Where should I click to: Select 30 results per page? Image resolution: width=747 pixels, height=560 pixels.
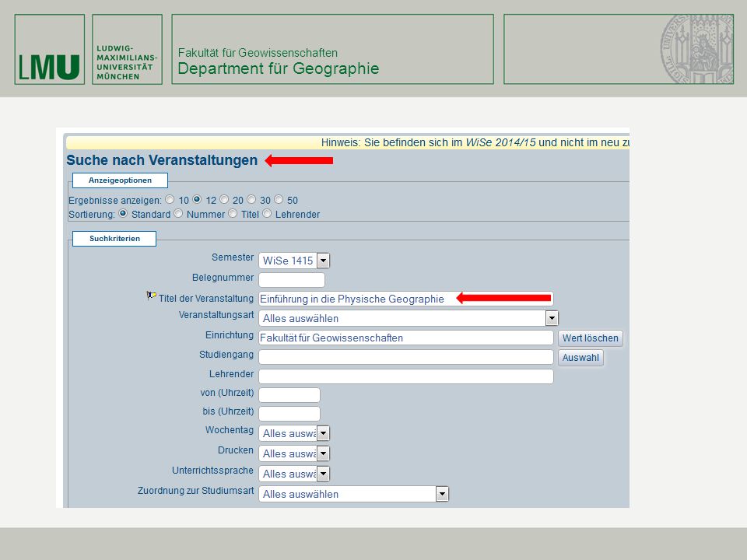(251, 200)
